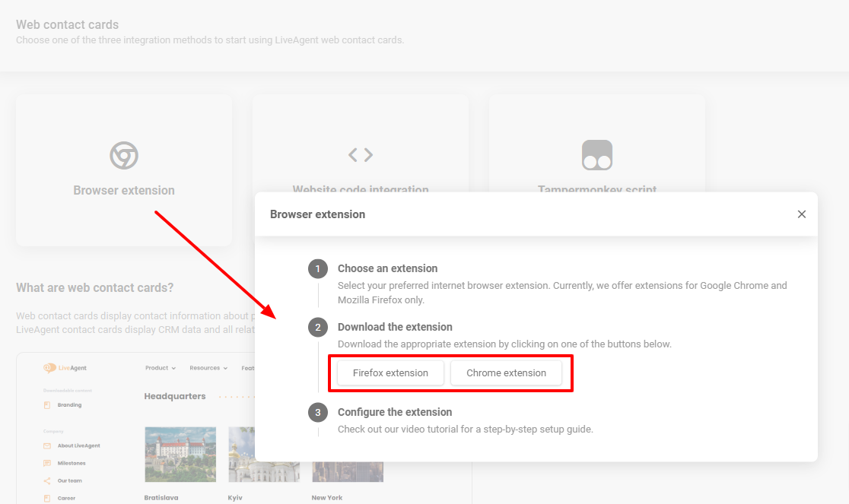The height and width of the screenshot is (504, 849).
Task: Download the Firefox extension
Action: coord(390,373)
